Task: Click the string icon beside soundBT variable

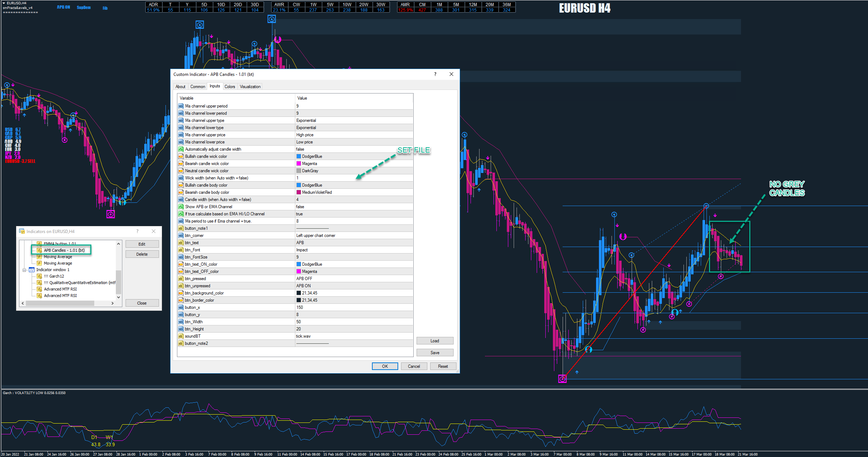Action: (x=181, y=336)
